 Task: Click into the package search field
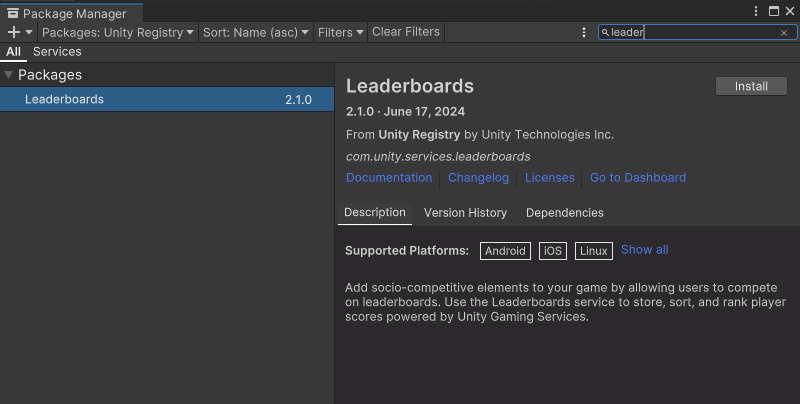click(x=696, y=32)
